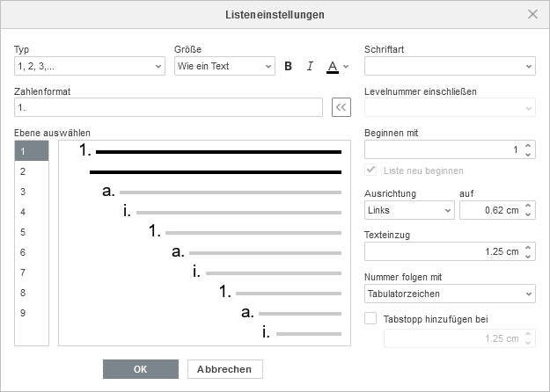Toggle italic formatting for the number
This screenshot has height=392, width=550.
pyautogui.click(x=310, y=66)
